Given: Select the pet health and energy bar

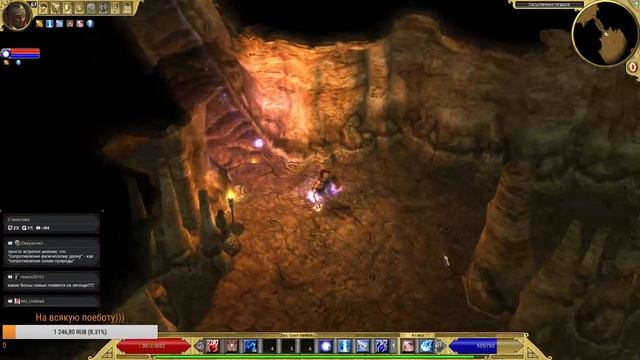Looking at the screenshot, I should point(20,53).
